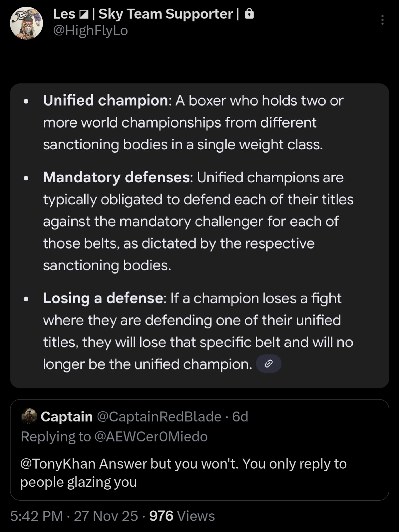Image resolution: width=399 pixels, height=532 pixels.
Task: Click Captain's small avatar in the quoted tweet
Action: pyautogui.click(x=29, y=416)
